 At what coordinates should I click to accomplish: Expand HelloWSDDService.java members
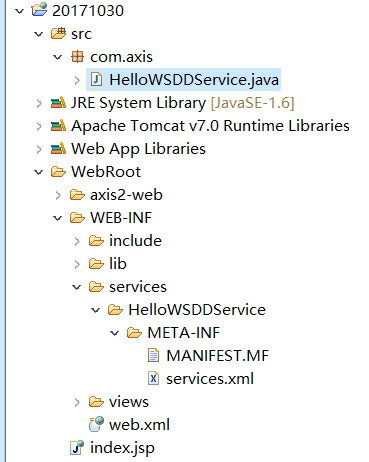77,80
